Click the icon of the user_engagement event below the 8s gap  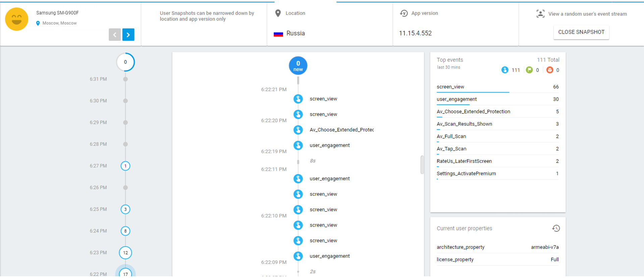click(x=298, y=179)
